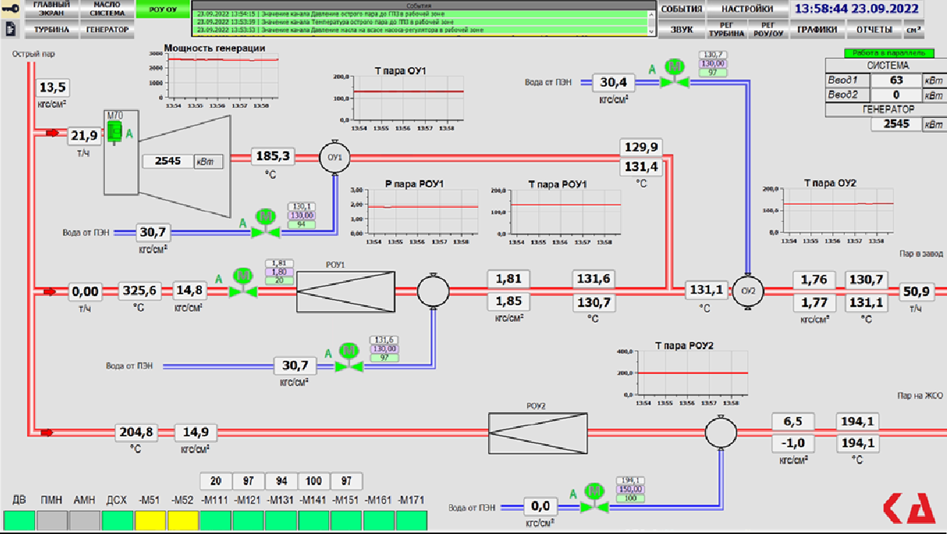Click the ДВ green status indicator
Image resolution: width=947 pixels, height=534 pixels.
19,520
